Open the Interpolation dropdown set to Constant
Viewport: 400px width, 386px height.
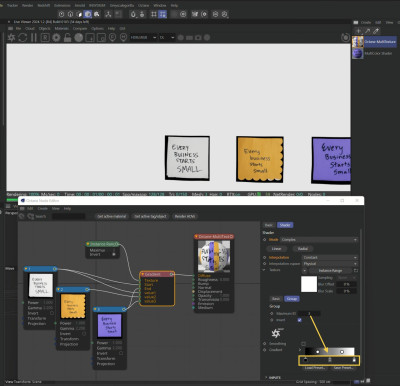pos(330,258)
